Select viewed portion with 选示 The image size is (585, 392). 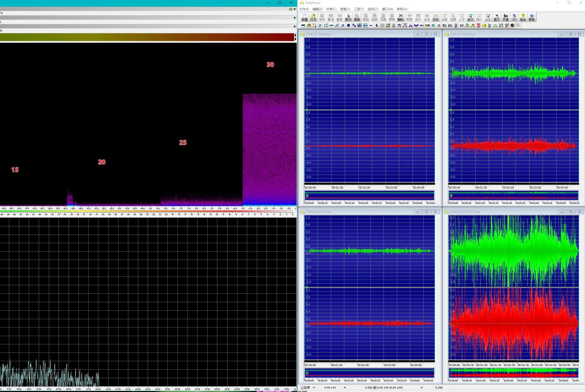[418, 17]
